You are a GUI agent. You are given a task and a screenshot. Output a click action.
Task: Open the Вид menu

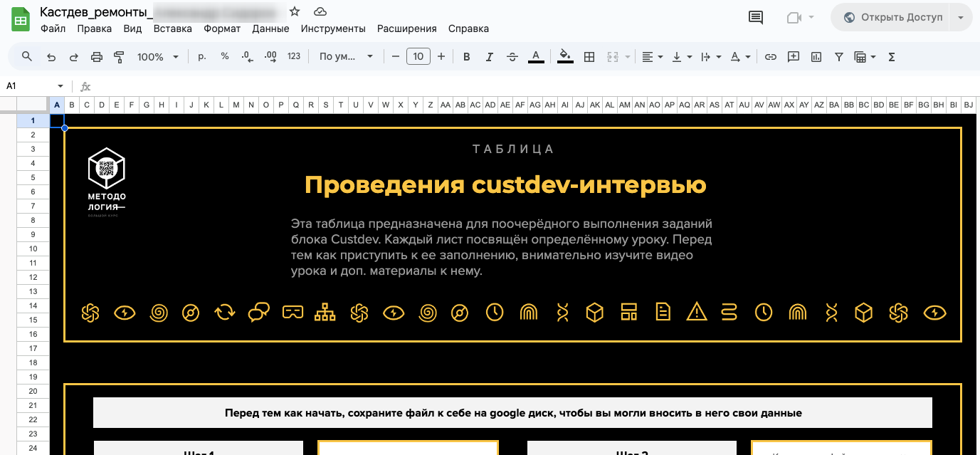click(x=132, y=29)
